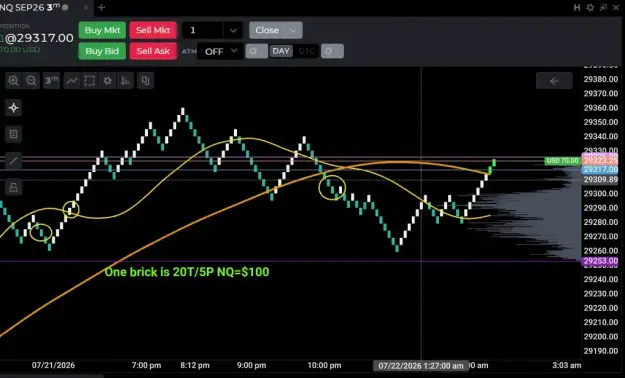Open the quantity dropdown arrow

tap(233, 30)
